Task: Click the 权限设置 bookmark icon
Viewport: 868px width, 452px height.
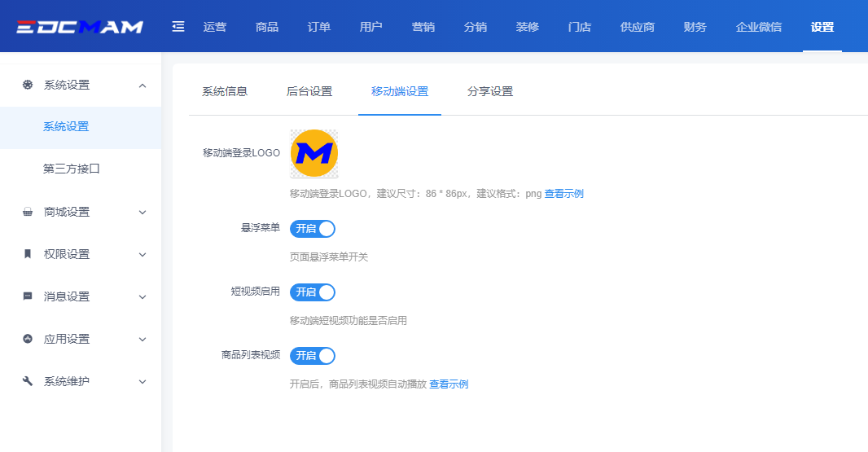Action: tap(28, 254)
